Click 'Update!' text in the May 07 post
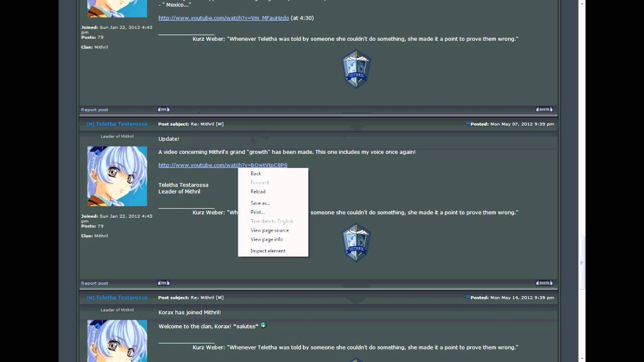 pyautogui.click(x=169, y=139)
